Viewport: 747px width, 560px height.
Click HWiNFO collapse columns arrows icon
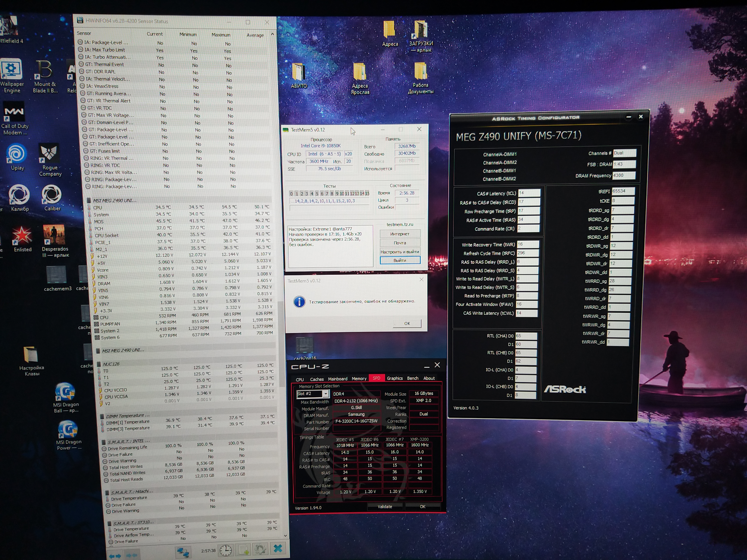click(132, 555)
